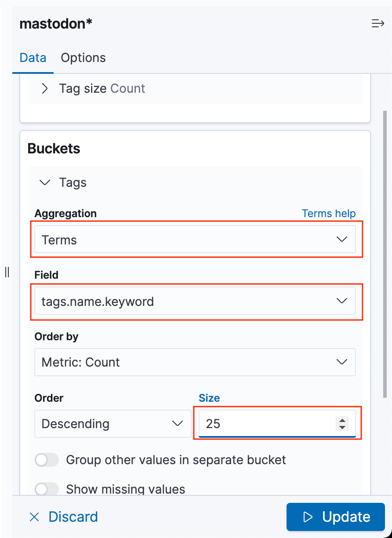Click the X icon beside Discard

tap(35, 517)
